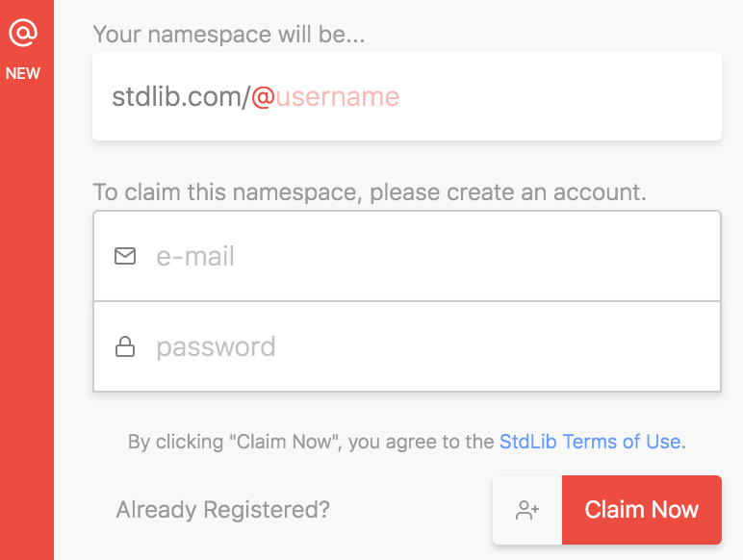Image resolution: width=743 pixels, height=560 pixels.
Task: Click the "Your namespace will be..." heading
Action: (x=229, y=35)
